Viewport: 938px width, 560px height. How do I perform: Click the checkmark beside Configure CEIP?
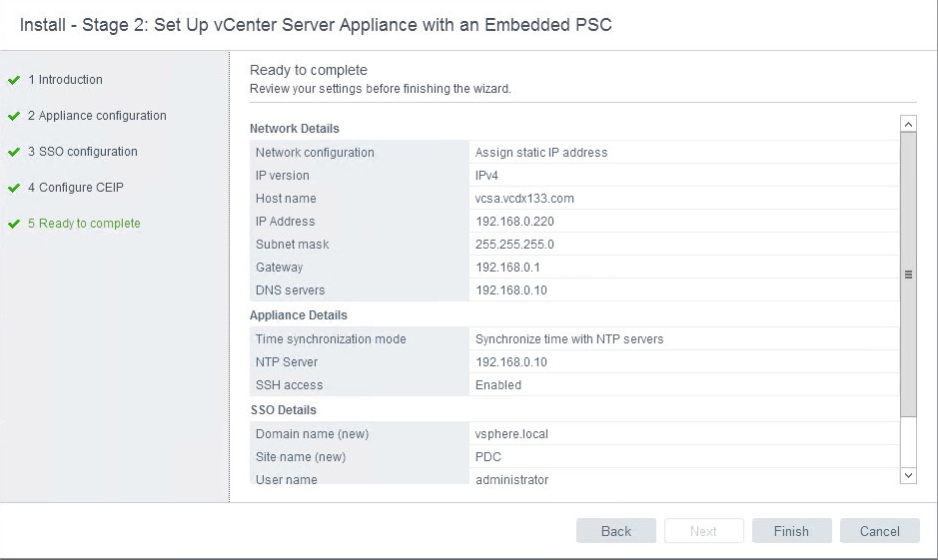pos(14,188)
